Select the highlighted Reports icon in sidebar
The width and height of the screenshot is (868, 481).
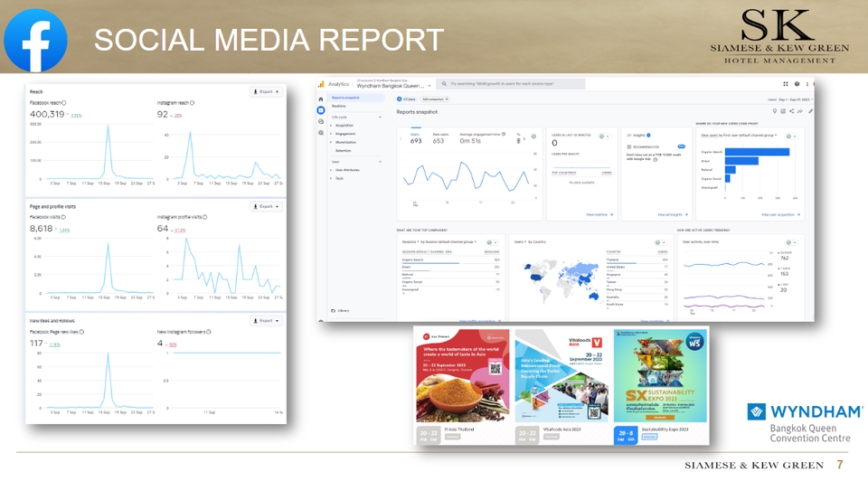coord(320,110)
